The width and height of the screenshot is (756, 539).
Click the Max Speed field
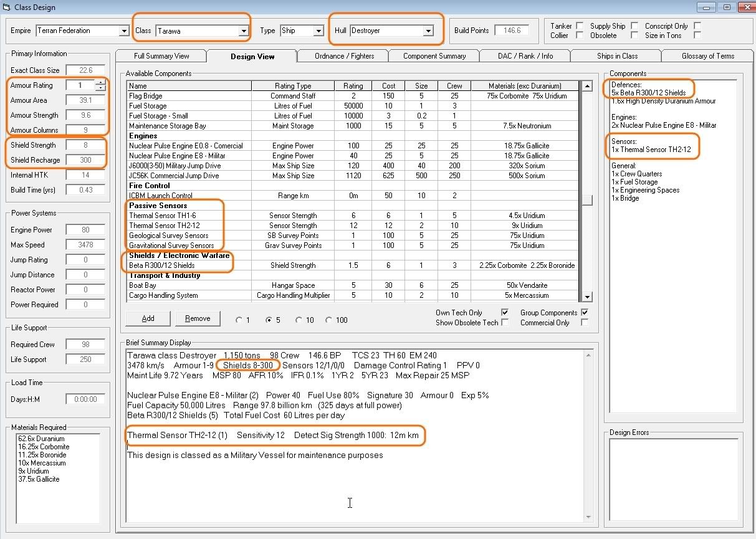coord(85,245)
